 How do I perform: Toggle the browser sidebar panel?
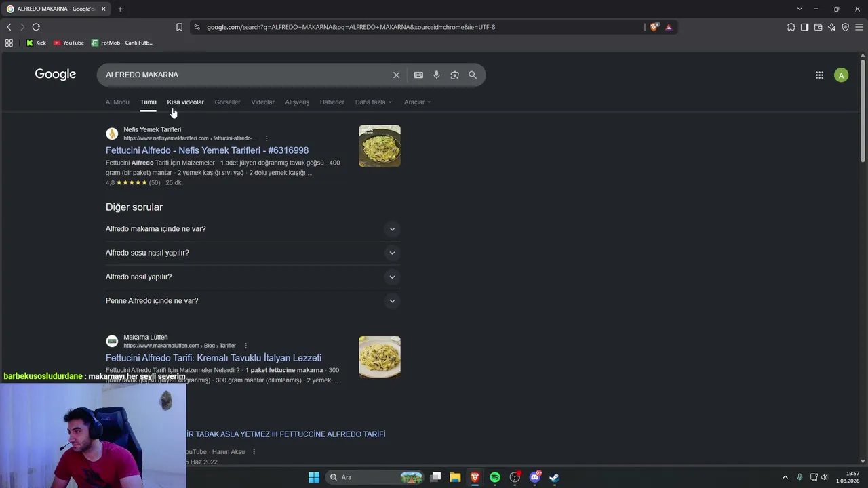805,27
